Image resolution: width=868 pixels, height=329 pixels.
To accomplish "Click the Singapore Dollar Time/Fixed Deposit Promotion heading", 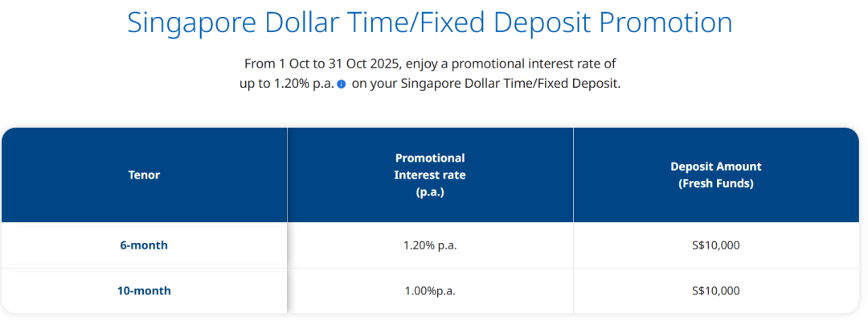I will (x=430, y=23).
